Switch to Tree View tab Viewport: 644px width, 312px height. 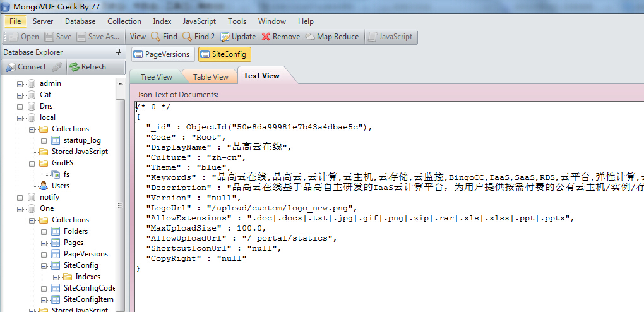point(156,77)
